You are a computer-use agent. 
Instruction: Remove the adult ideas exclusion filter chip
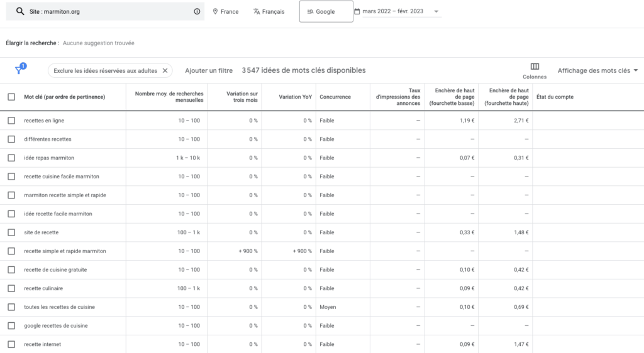pyautogui.click(x=165, y=70)
